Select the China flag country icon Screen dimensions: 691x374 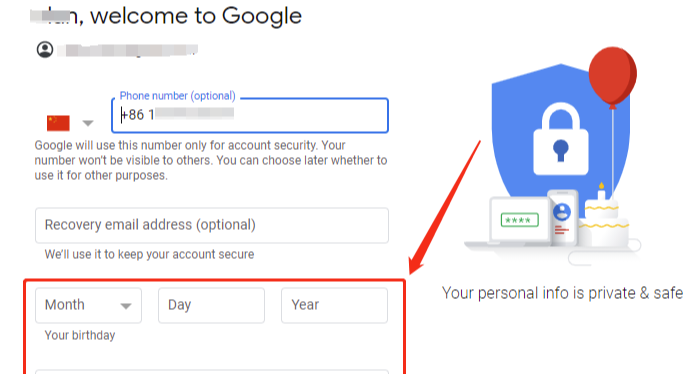coord(58,123)
